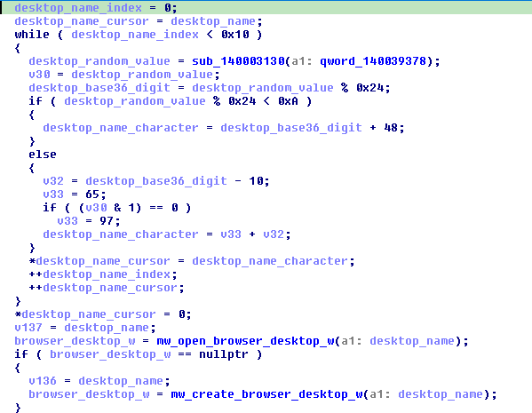This screenshot has width=532, height=413.
Task: Click the 0xA constant in the if condition
Action: click(x=288, y=101)
